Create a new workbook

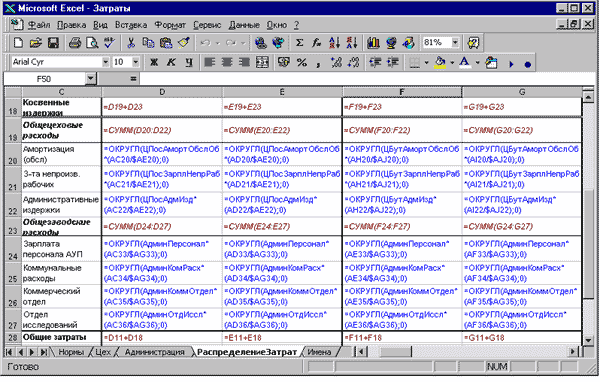[x=18, y=42]
